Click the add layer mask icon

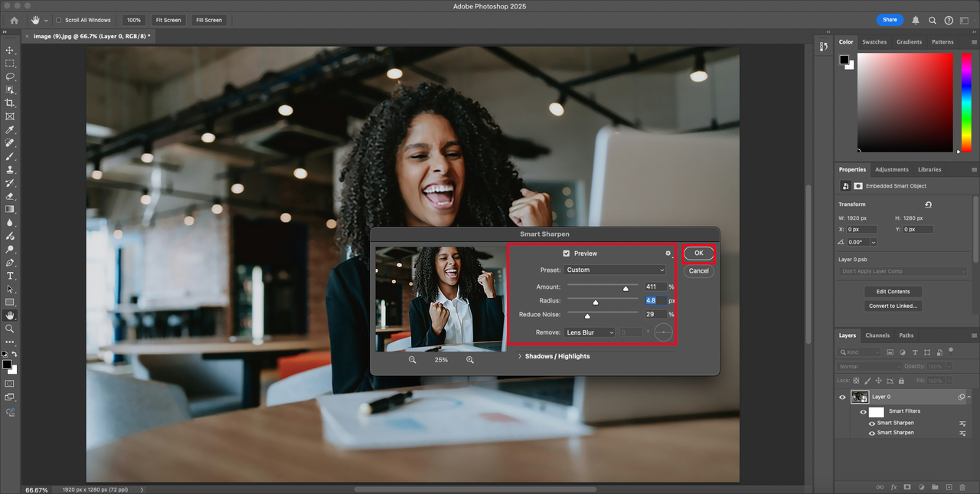[907, 487]
